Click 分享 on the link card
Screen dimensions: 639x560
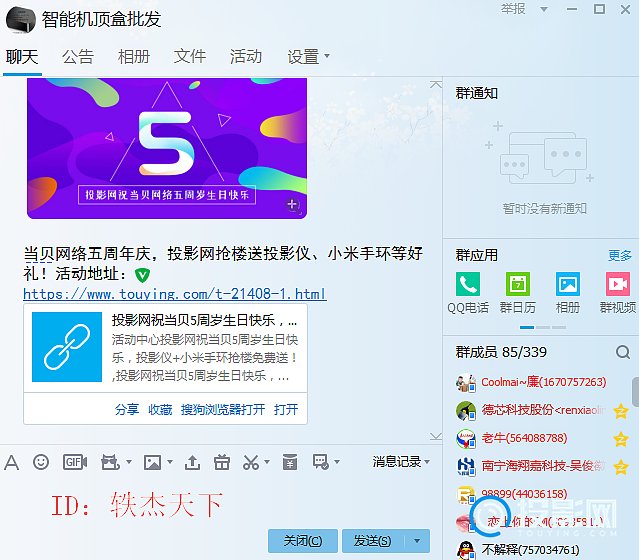pyautogui.click(x=127, y=409)
